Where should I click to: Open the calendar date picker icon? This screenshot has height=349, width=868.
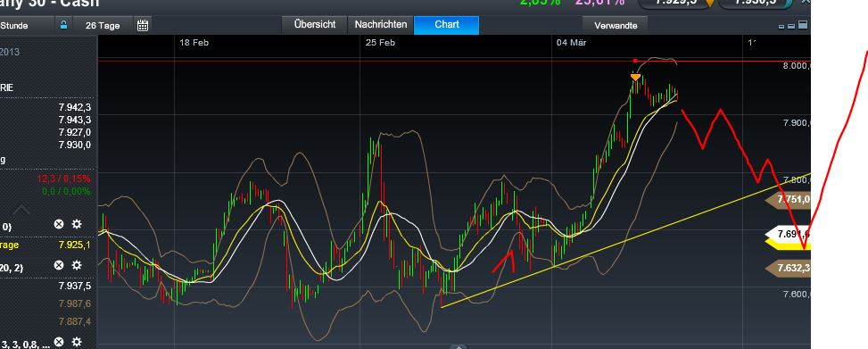[142, 25]
